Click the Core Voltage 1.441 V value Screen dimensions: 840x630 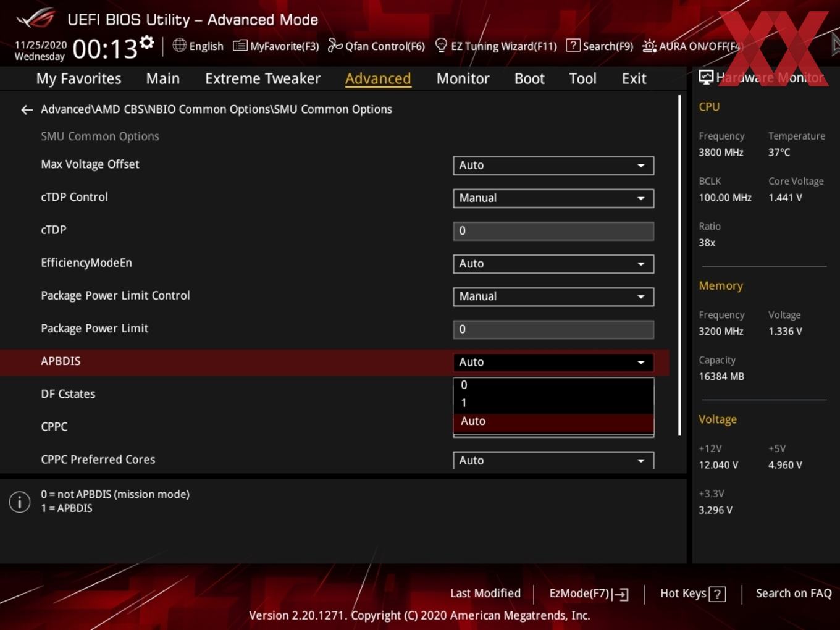[785, 198]
